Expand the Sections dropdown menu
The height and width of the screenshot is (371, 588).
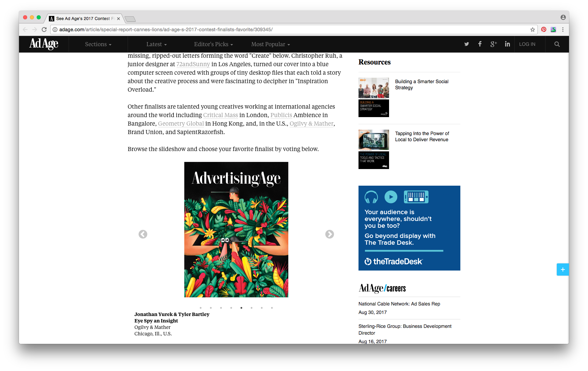(98, 44)
